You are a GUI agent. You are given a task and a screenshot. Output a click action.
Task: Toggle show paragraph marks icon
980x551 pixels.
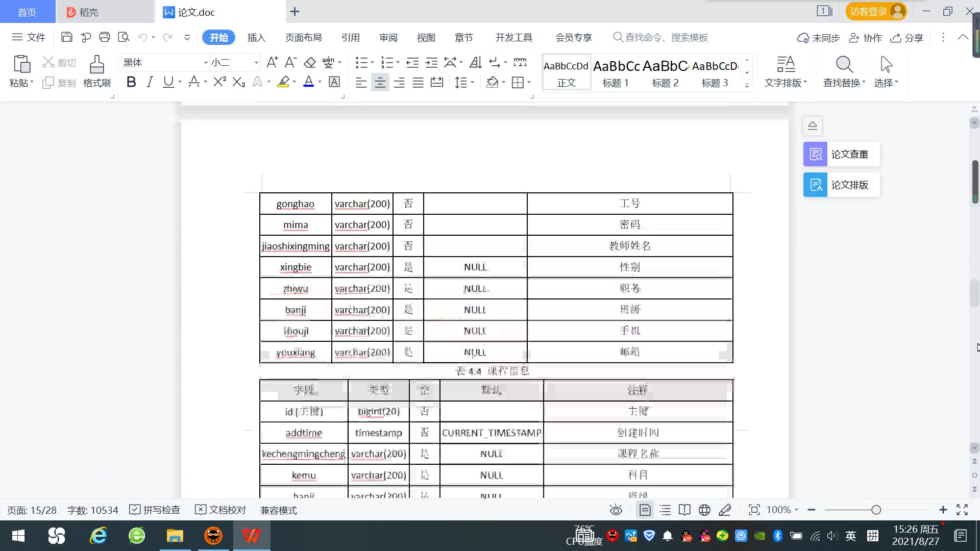494,62
